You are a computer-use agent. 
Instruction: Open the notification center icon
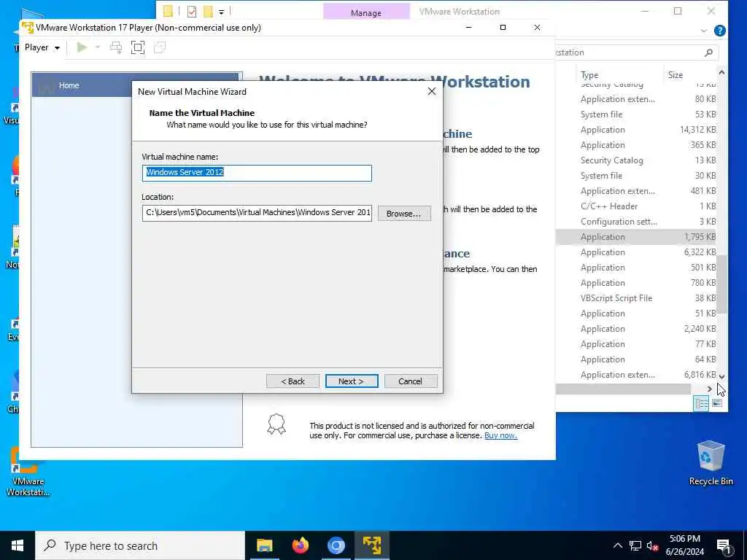tap(724, 546)
